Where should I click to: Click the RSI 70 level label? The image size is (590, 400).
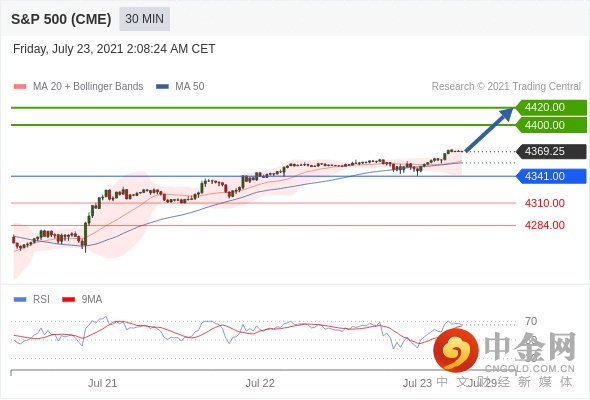(531, 321)
